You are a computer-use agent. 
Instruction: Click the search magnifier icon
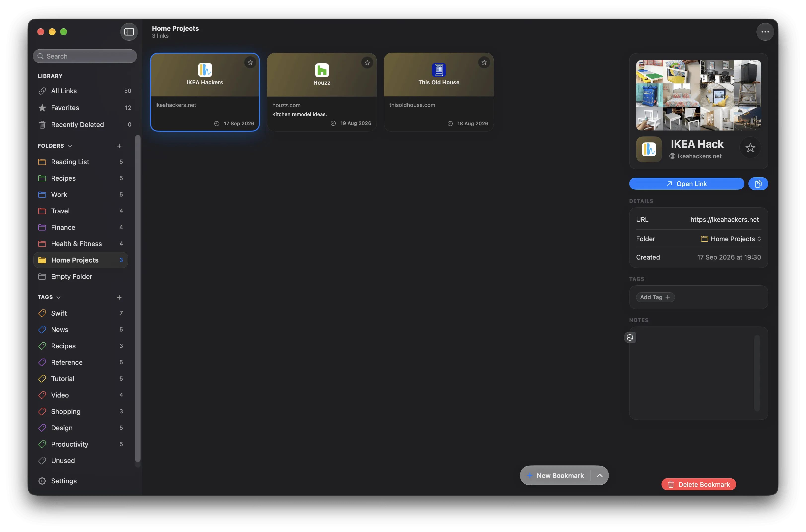tap(41, 56)
